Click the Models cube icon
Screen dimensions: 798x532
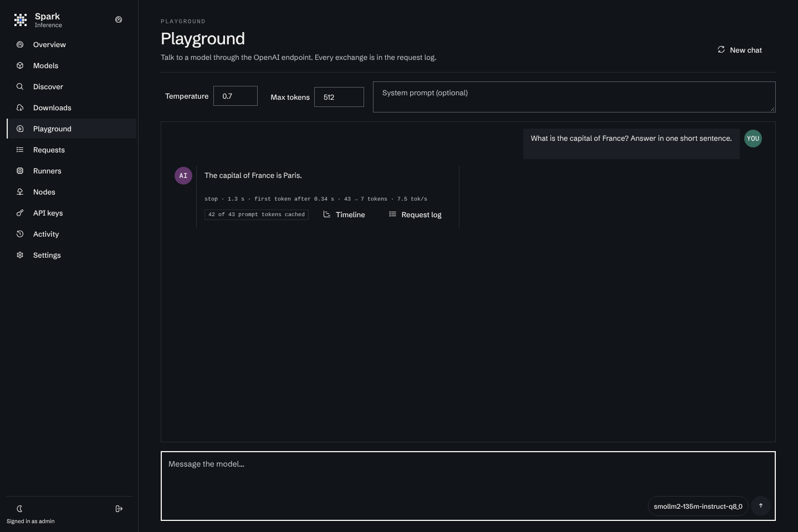pyautogui.click(x=20, y=65)
